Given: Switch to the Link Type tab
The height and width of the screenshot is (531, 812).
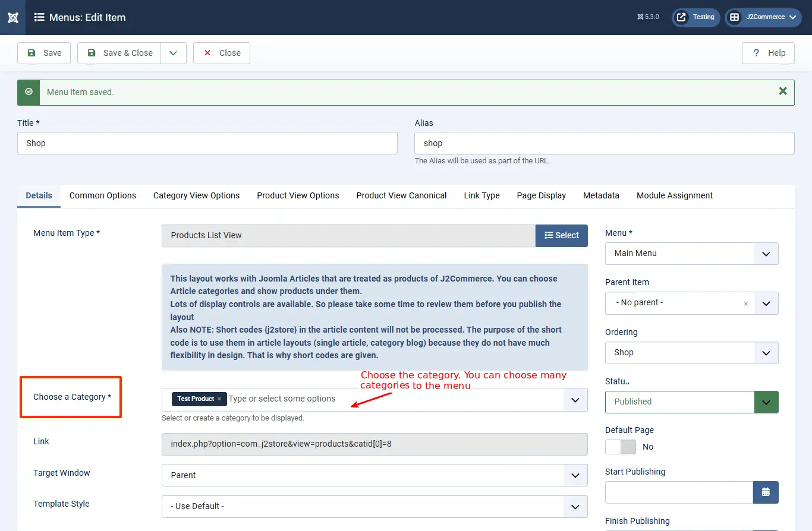Looking at the screenshot, I should [x=482, y=195].
